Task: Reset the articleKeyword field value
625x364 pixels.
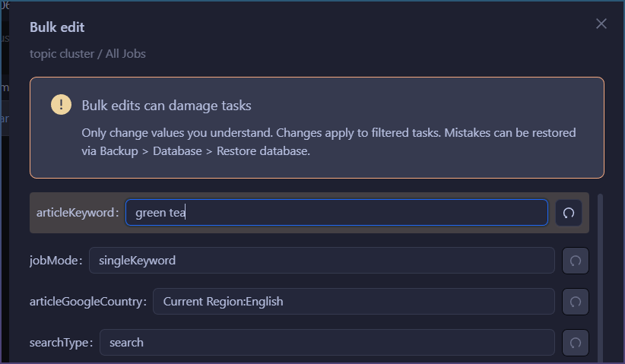Action: click(x=568, y=213)
